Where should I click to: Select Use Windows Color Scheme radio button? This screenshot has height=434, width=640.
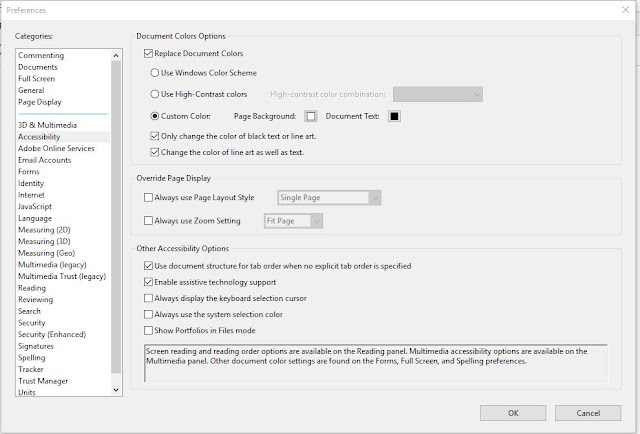[x=155, y=73]
